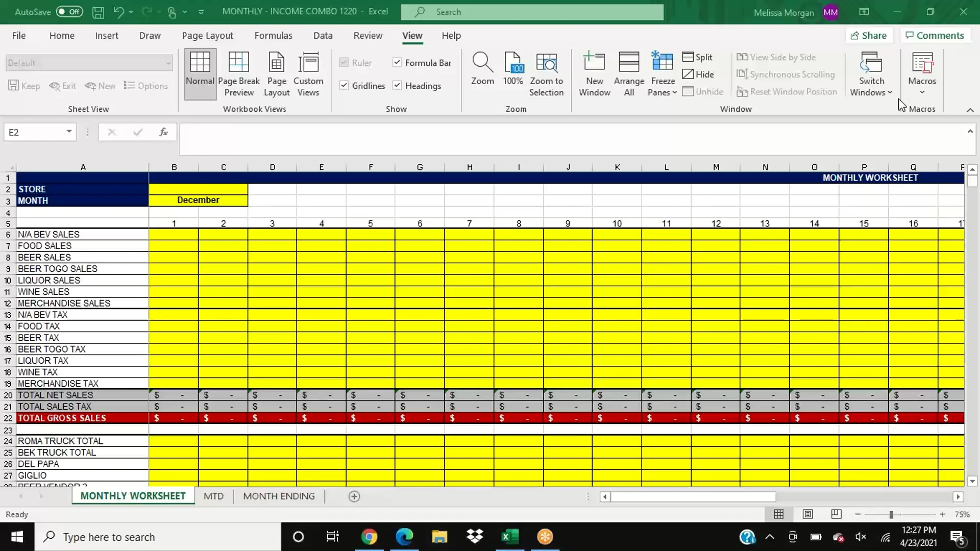Select Page Layout workbook view
Image resolution: width=980 pixels, height=551 pixels.
[x=276, y=73]
